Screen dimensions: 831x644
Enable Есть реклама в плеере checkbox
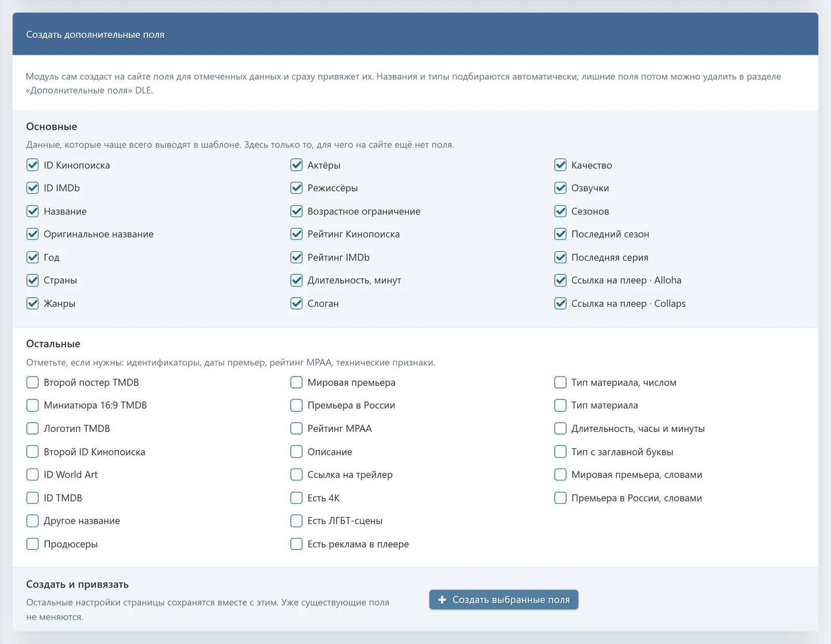[297, 544]
